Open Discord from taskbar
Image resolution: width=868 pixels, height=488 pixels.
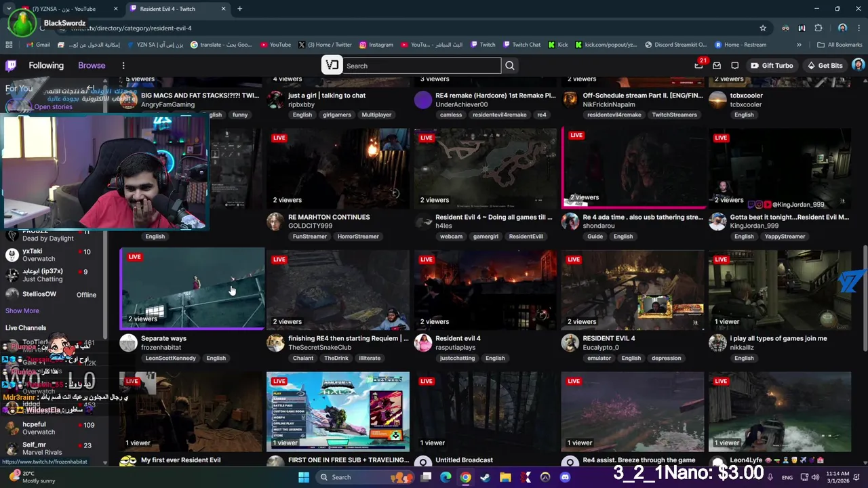pos(565,477)
